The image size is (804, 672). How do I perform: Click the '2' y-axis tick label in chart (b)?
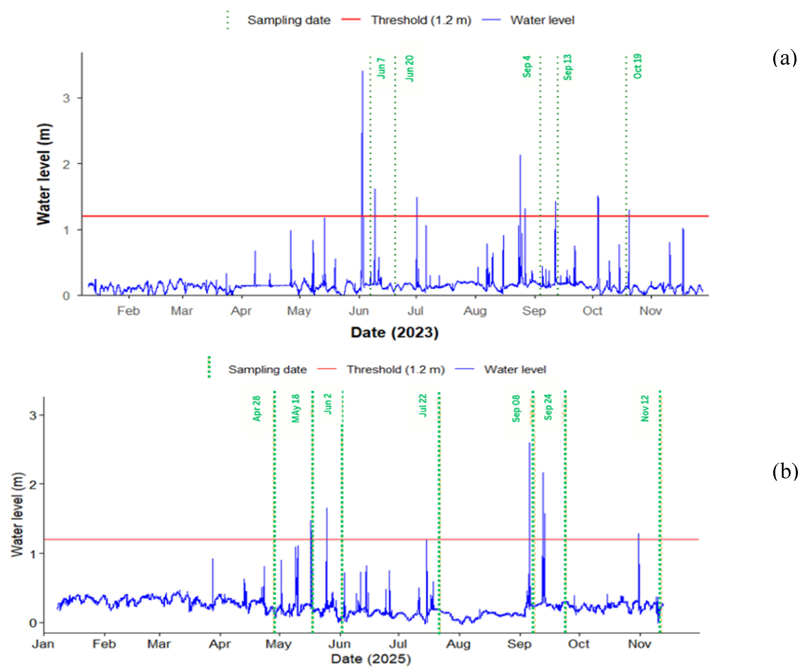(33, 485)
